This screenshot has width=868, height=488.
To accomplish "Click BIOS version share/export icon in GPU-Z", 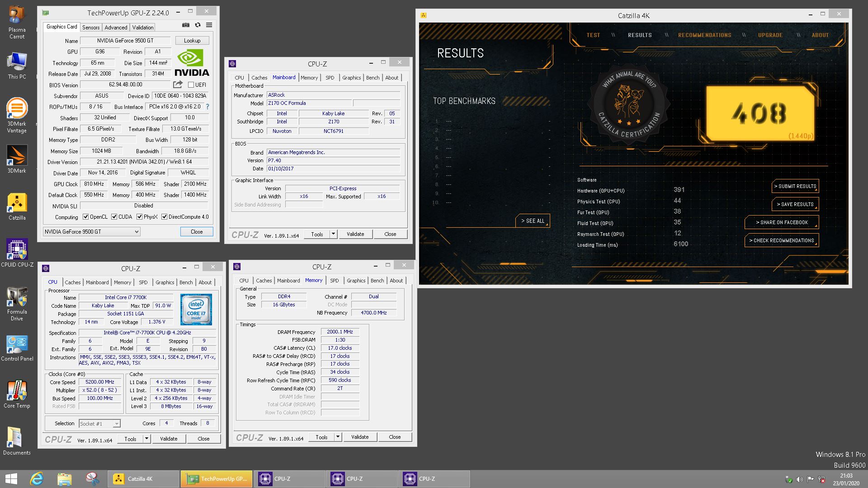I will pyautogui.click(x=178, y=84).
